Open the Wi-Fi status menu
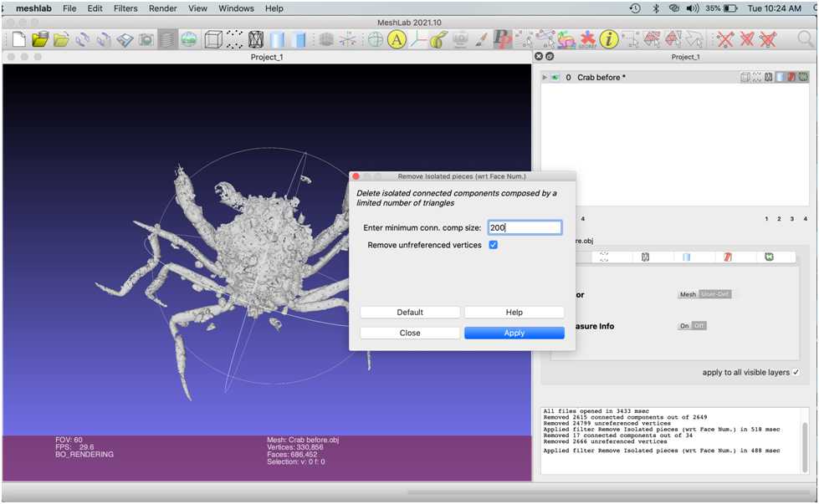Screen dimensions: 819x504 [x=674, y=8]
